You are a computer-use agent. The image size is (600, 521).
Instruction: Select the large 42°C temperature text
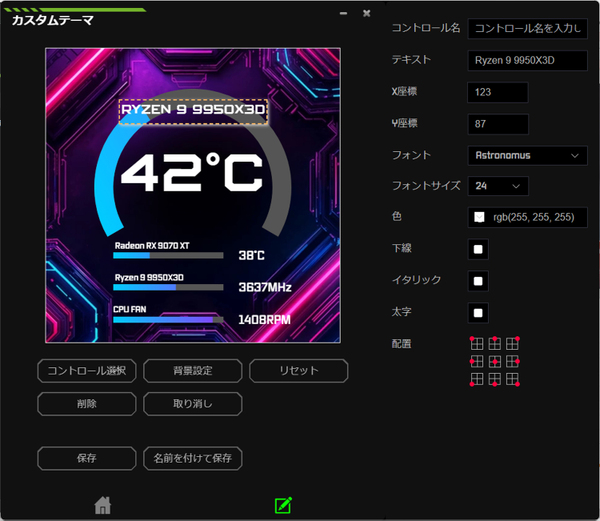192,172
